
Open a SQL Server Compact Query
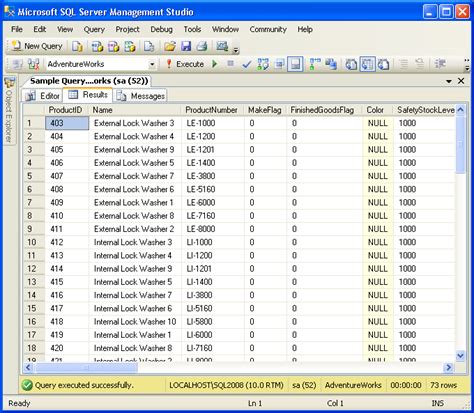pos(149,47)
